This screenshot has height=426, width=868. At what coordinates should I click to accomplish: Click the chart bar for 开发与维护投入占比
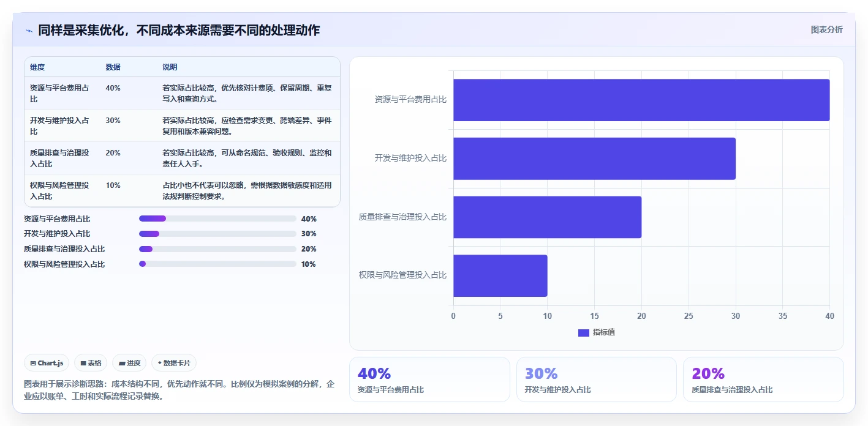coord(594,159)
